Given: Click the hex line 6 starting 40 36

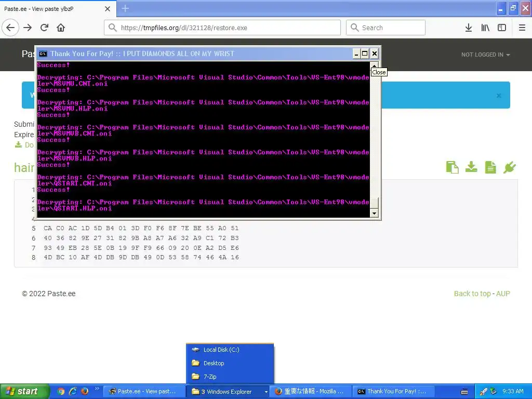Looking at the screenshot, I should click(141, 238).
